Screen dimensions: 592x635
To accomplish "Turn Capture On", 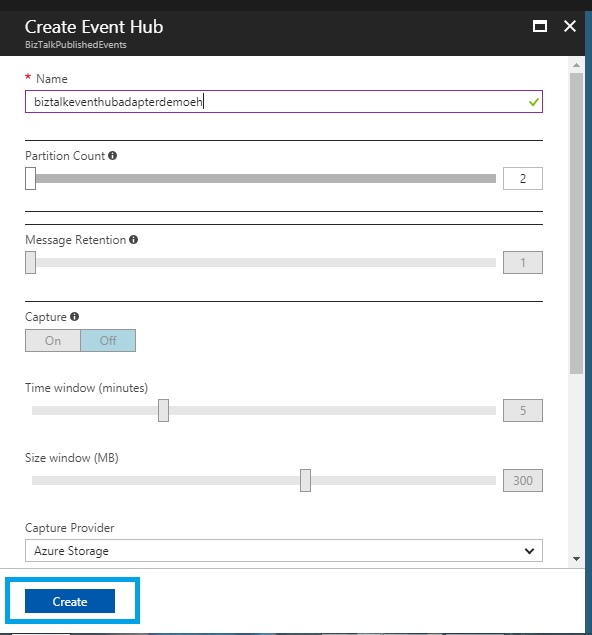I will tap(53, 341).
